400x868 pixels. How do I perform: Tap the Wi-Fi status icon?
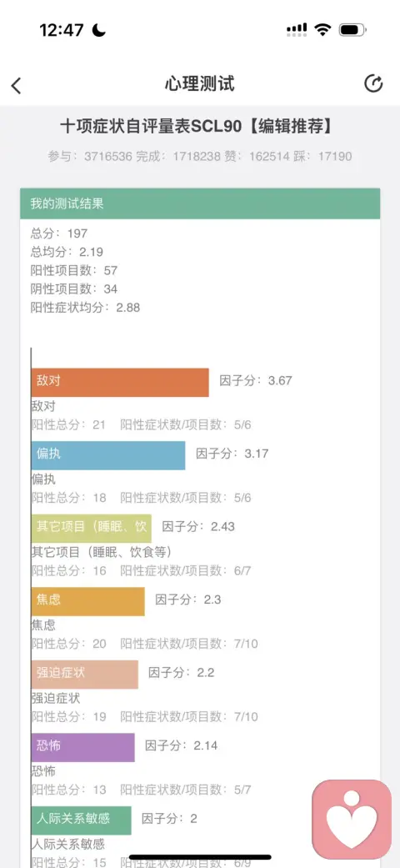(322, 29)
